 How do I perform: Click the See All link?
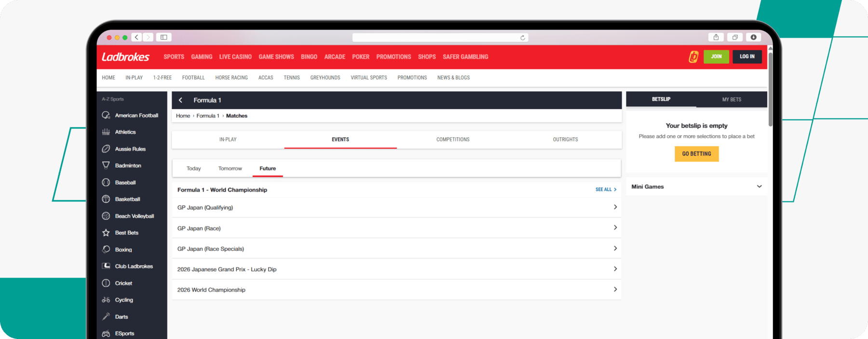pos(606,190)
